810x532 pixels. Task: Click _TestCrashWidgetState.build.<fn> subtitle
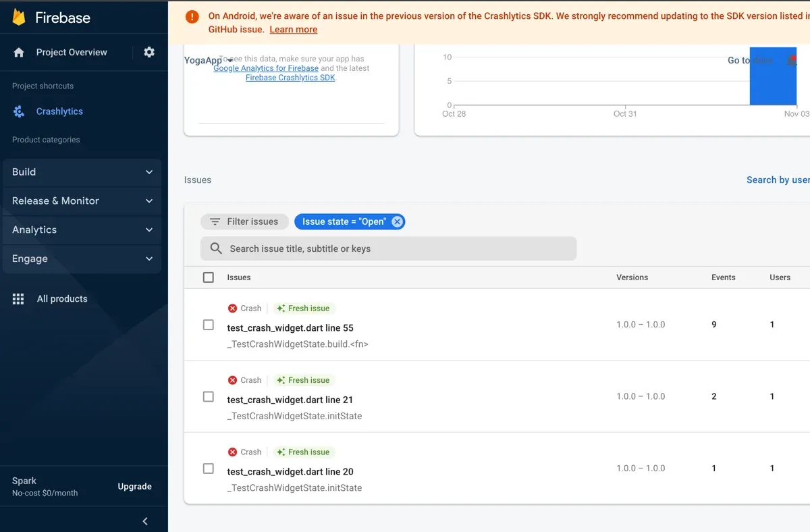point(298,344)
